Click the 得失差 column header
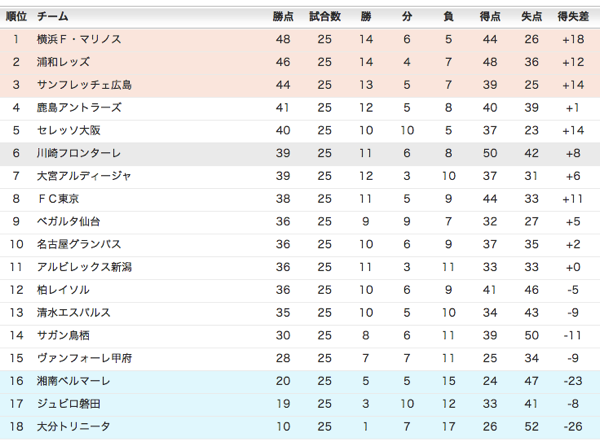This screenshot has width=600, height=442. coord(572,17)
